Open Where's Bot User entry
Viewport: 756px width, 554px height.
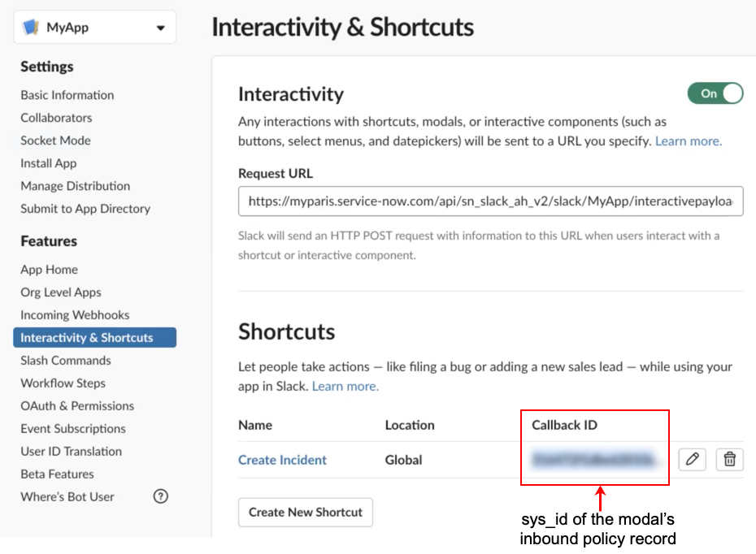tap(67, 496)
